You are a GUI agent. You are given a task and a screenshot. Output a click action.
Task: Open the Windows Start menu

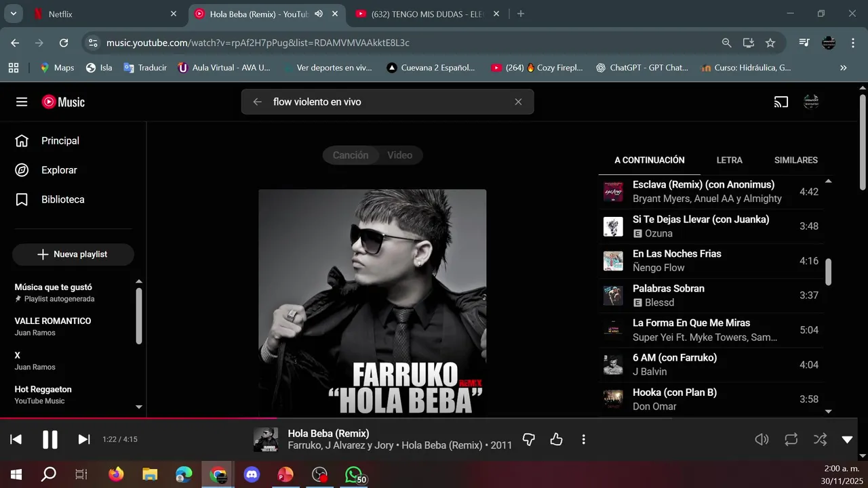(16, 474)
